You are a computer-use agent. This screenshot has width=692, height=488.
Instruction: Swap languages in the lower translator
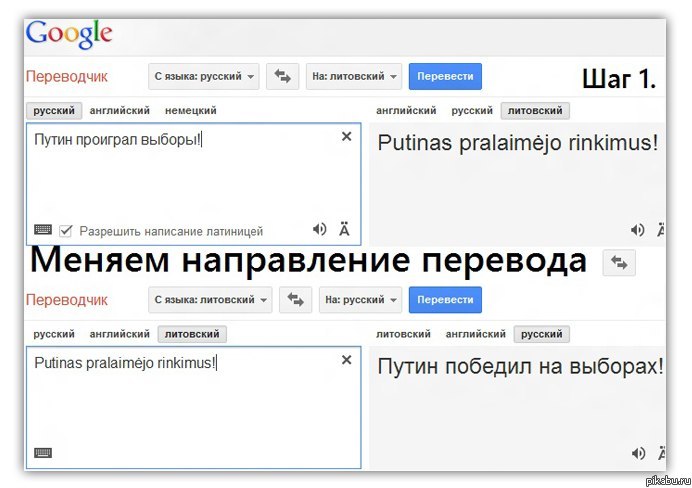(295, 300)
